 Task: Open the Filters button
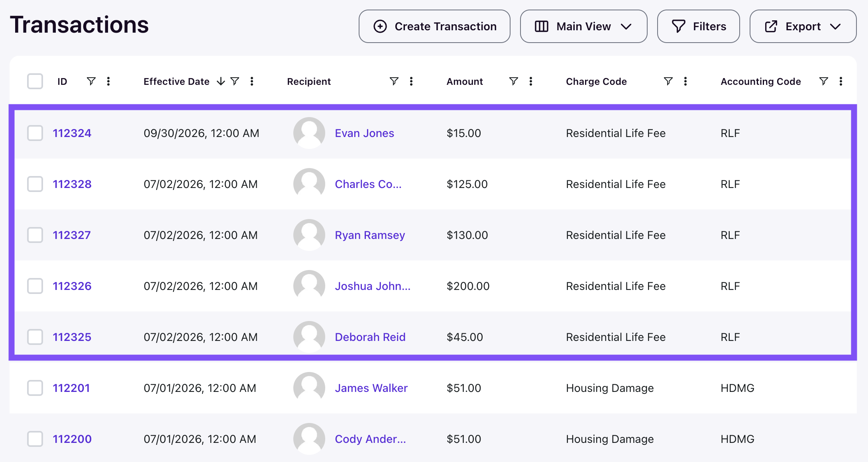pyautogui.click(x=699, y=26)
